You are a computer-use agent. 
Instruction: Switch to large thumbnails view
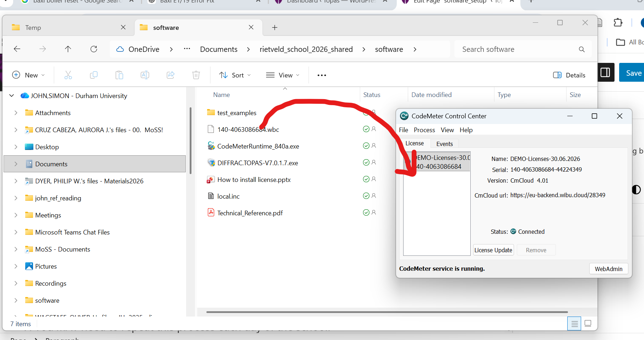click(x=588, y=323)
